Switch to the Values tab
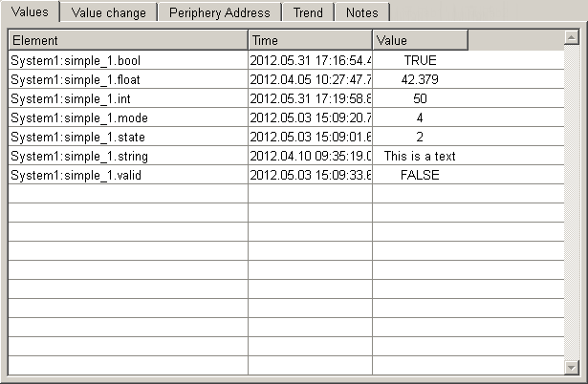This screenshot has width=588, height=384. coord(30,12)
